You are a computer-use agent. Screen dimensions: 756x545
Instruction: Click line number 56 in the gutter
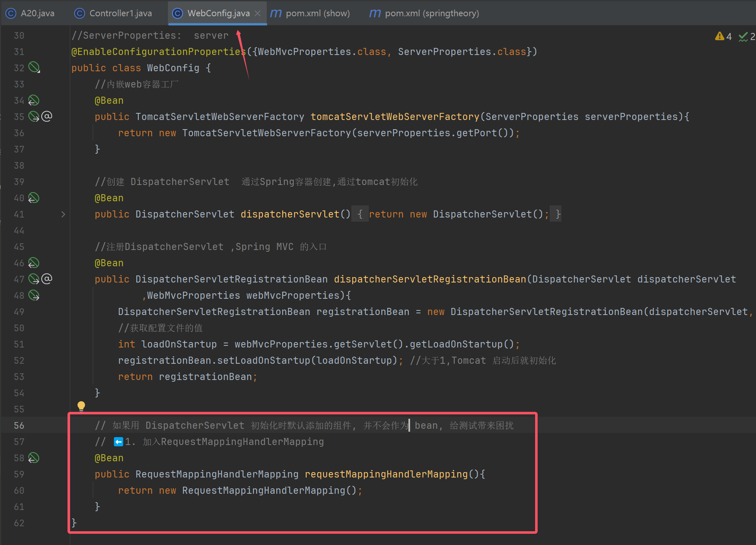[x=19, y=425]
